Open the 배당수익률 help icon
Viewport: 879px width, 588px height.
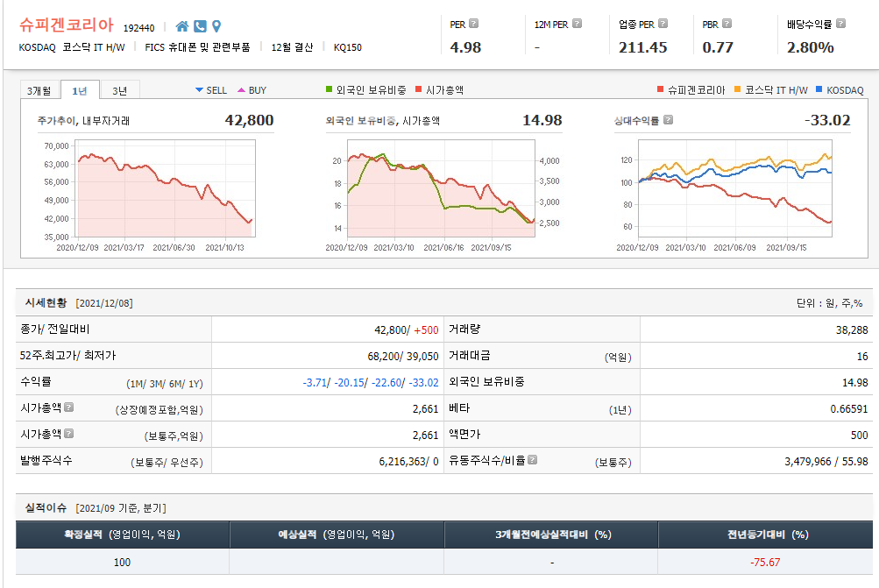840,24
